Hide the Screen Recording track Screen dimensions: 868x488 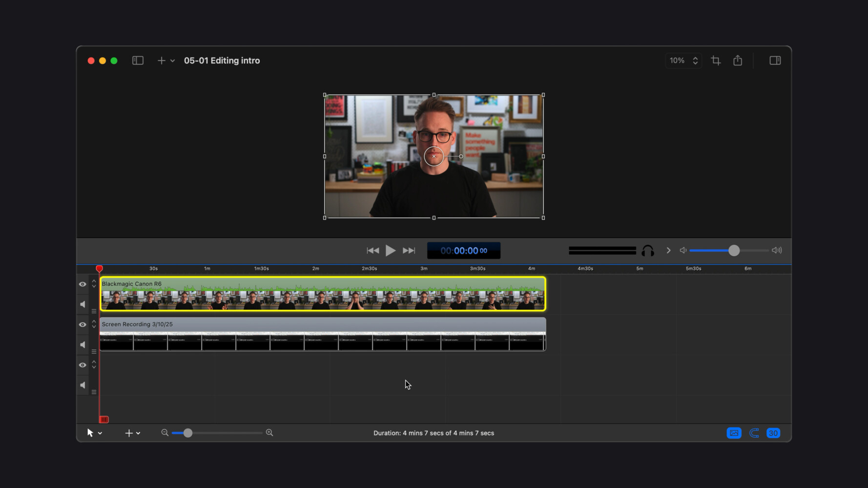click(x=83, y=325)
